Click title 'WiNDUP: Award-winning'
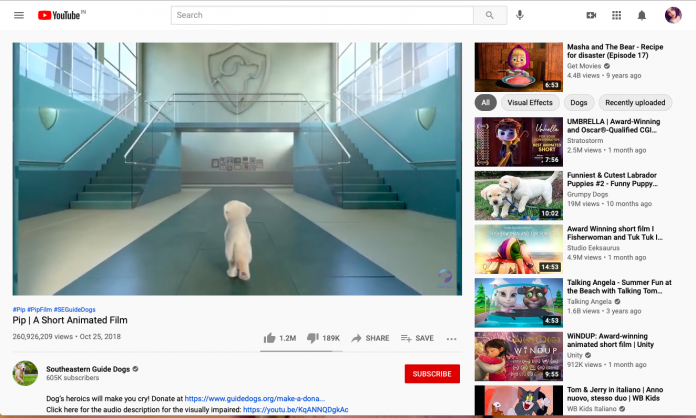The width and height of the screenshot is (696, 418). (610, 340)
